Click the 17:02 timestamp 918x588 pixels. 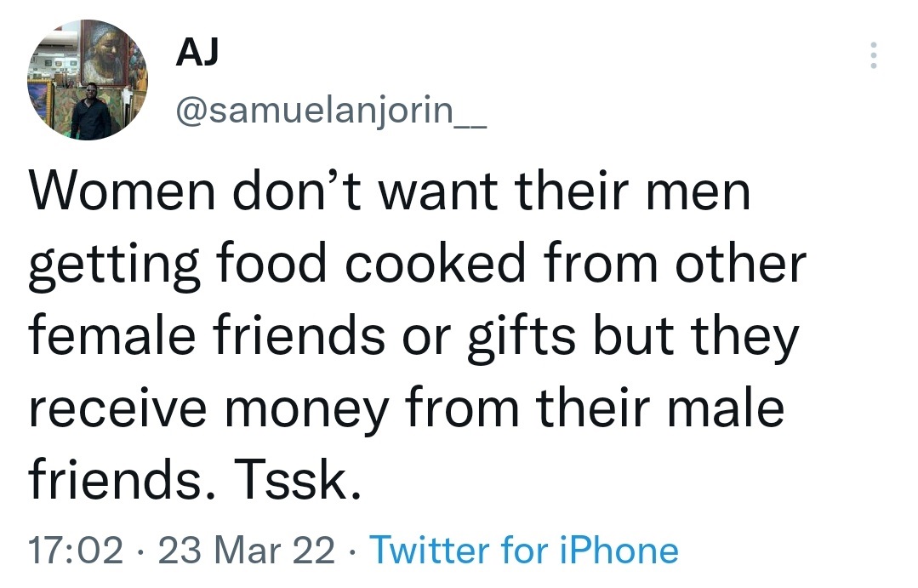[x=75, y=551]
